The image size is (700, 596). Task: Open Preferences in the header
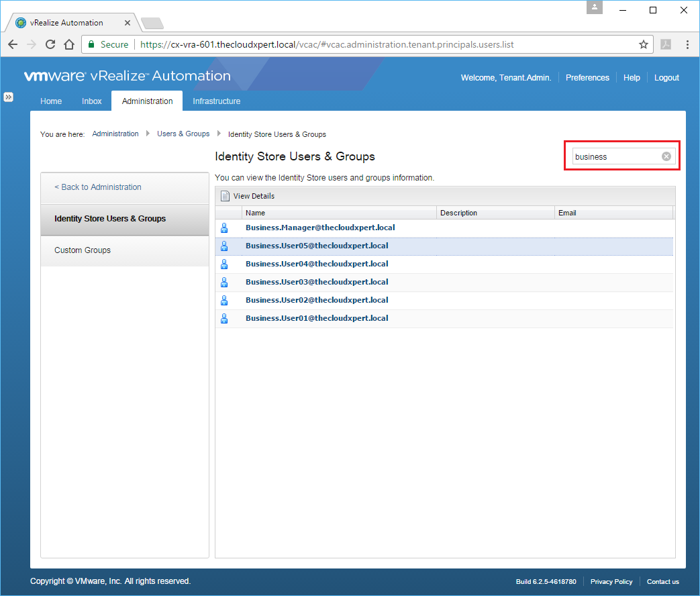[587, 78]
